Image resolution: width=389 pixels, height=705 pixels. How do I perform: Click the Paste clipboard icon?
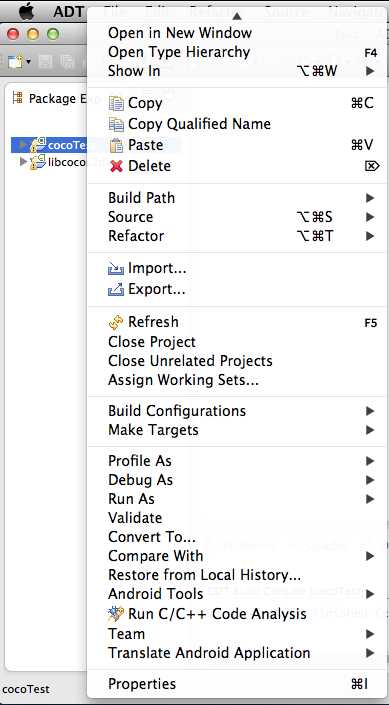[116, 145]
